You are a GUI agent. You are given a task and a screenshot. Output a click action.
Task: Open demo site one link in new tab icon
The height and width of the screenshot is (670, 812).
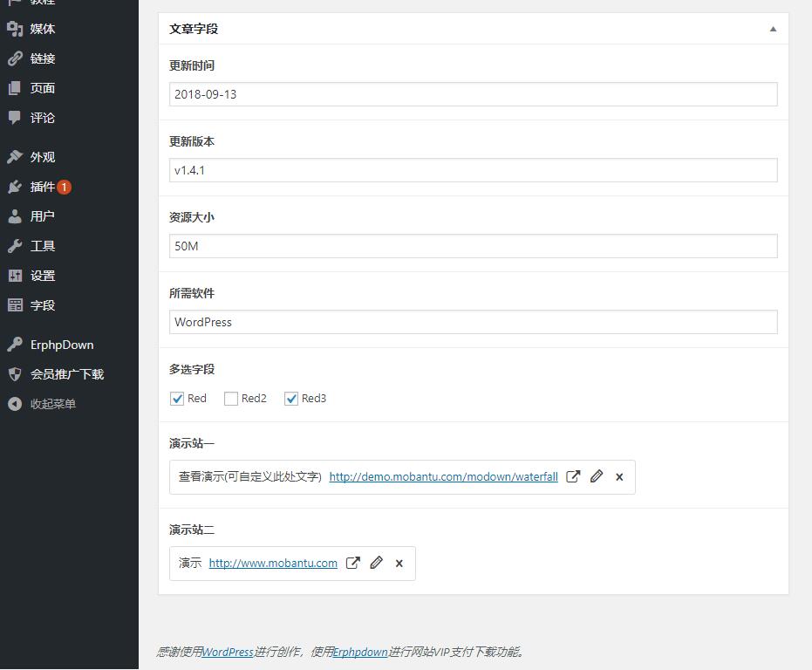click(573, 476)
